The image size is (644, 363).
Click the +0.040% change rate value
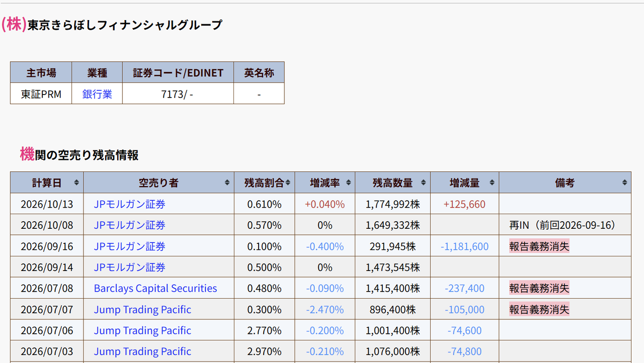325,204
